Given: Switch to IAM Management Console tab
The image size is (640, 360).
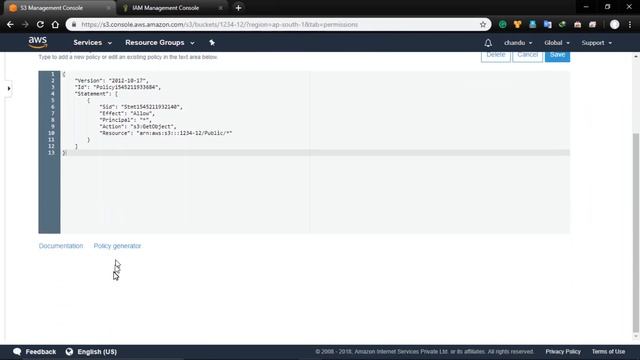Looking at the screenshot, I should point(171,8).
